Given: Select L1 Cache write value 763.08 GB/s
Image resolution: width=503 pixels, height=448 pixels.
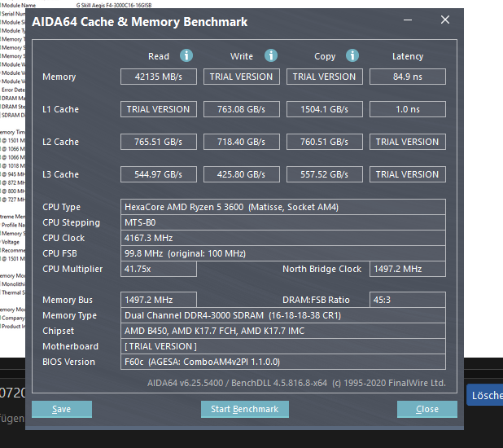Looking at the screenshot, I should [242, 109].
